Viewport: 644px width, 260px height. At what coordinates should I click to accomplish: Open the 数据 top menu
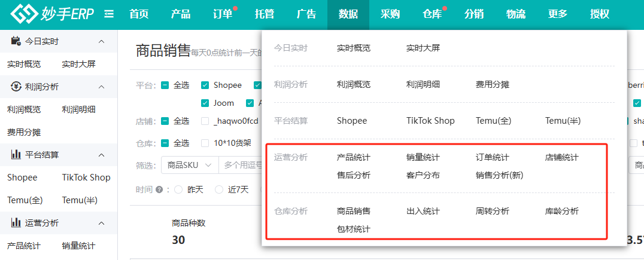[348, 14]
